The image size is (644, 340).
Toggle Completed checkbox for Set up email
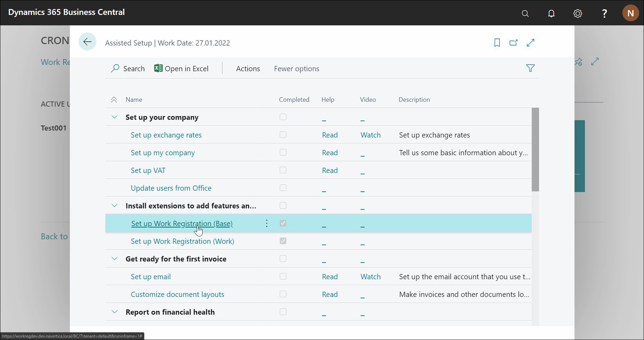283,276
